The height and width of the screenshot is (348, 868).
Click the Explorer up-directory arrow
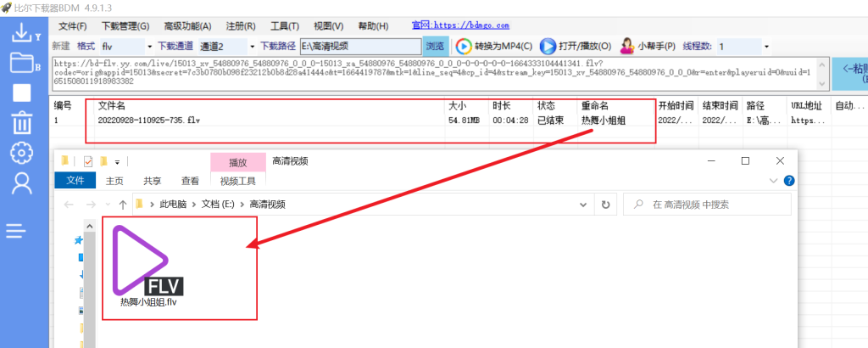coord(123,205)
